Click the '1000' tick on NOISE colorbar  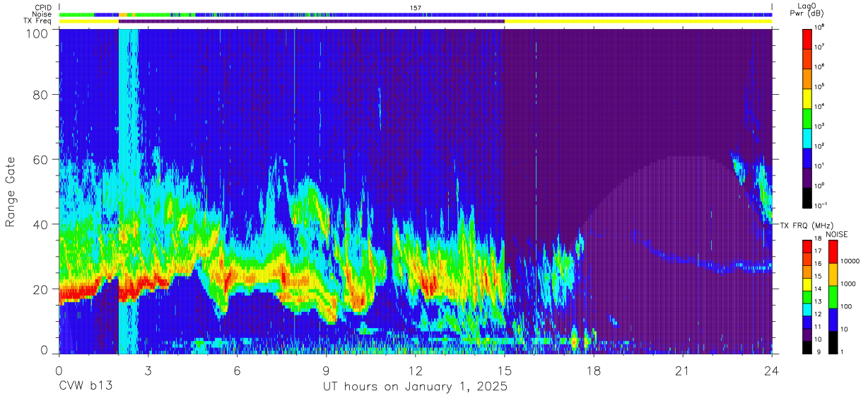(848, 284)
